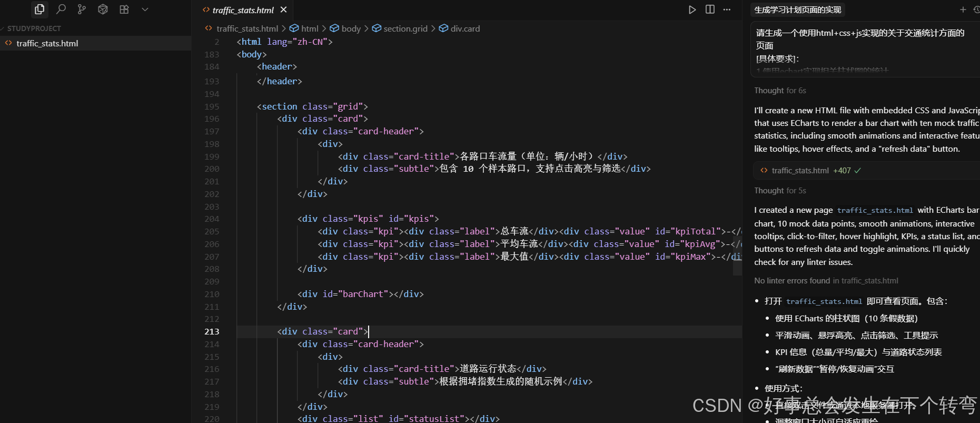Place cursor on 最大值 kpi line
Image resolution: width=980 pixels, height=423 pixels.
[529, 257]
